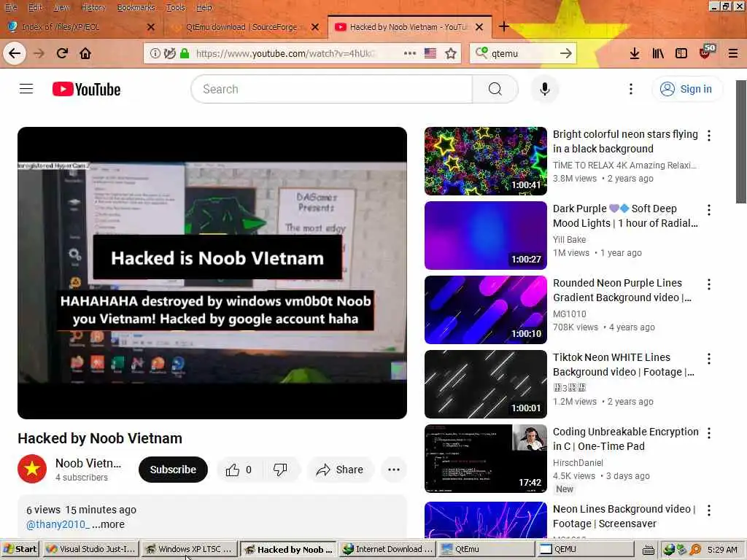Open page actions three-dot menu in address bar
Viewport: 747px width, 560px height.
pyautogui.click(x=410, y=53)
